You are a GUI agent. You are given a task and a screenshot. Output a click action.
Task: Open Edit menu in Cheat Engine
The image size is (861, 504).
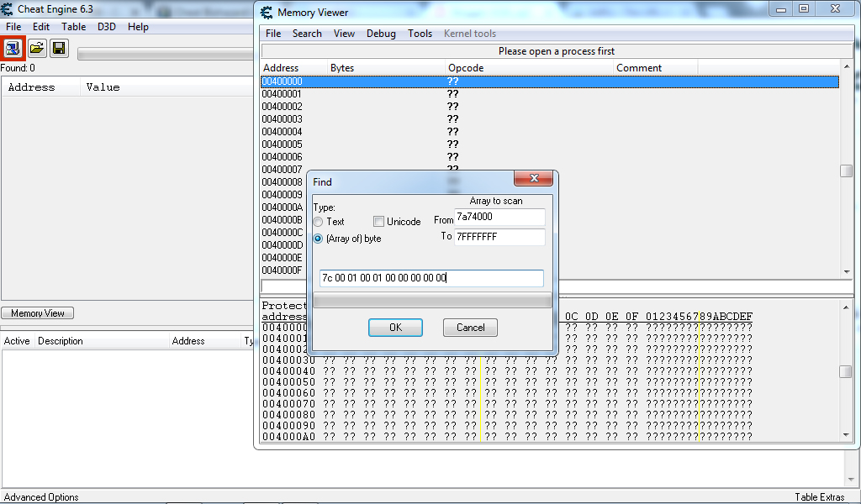pos(41,27)
